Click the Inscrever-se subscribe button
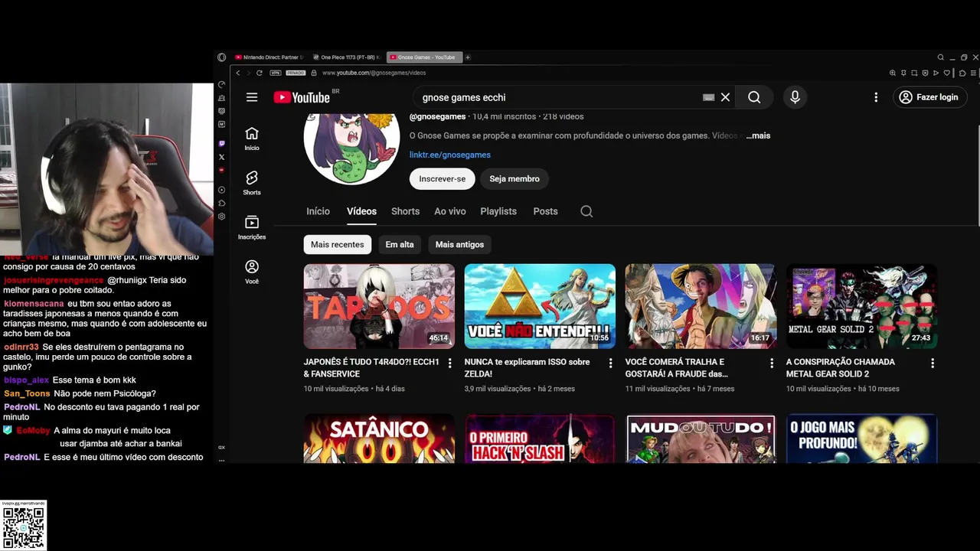Image resolution: width=980 pixels, height=551 pixels. [x=443, y=178]
